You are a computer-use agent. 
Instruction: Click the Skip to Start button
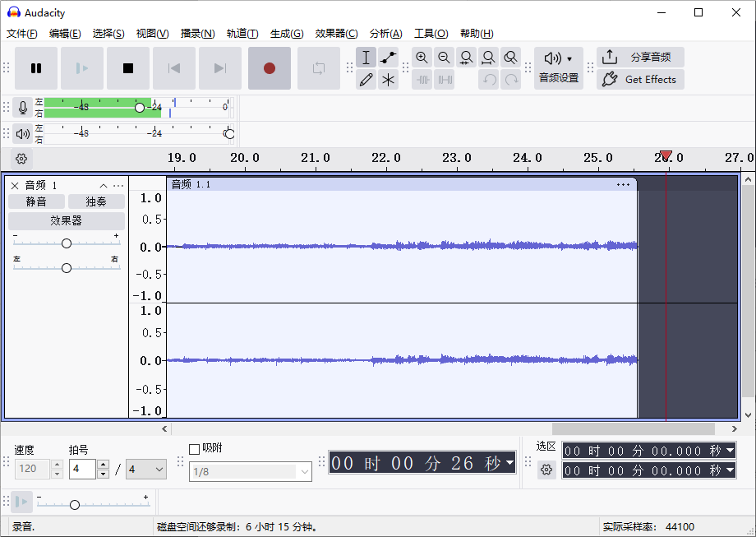[174, 69]
